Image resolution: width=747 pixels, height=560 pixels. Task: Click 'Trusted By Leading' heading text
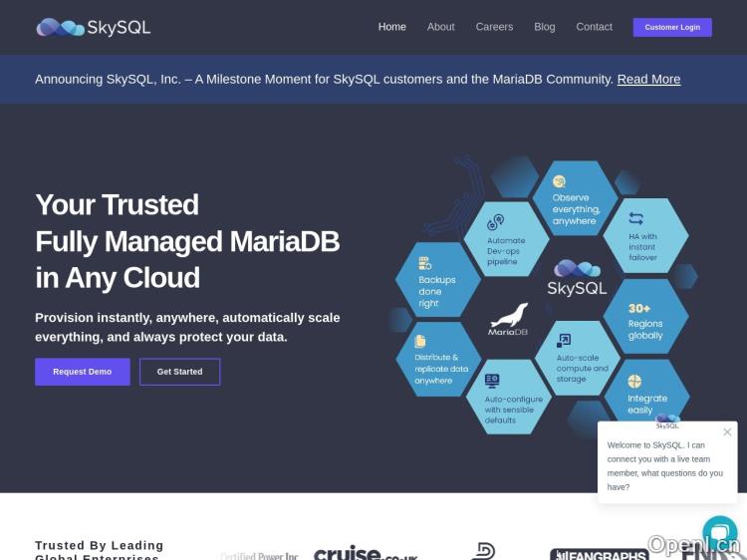99,545
